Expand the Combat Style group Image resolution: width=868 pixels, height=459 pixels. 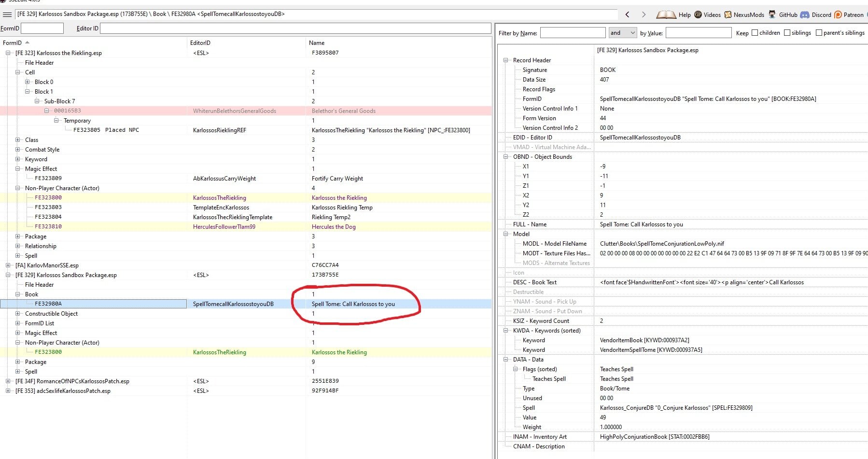pos(18,150)
